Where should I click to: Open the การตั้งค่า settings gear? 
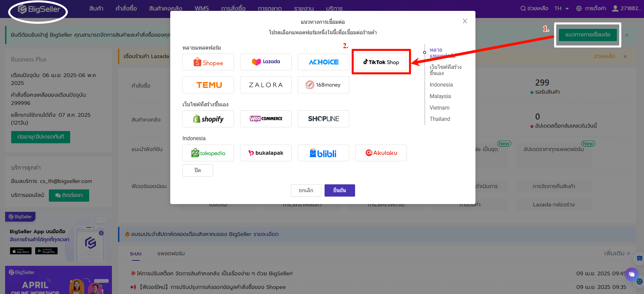(591, 8)
